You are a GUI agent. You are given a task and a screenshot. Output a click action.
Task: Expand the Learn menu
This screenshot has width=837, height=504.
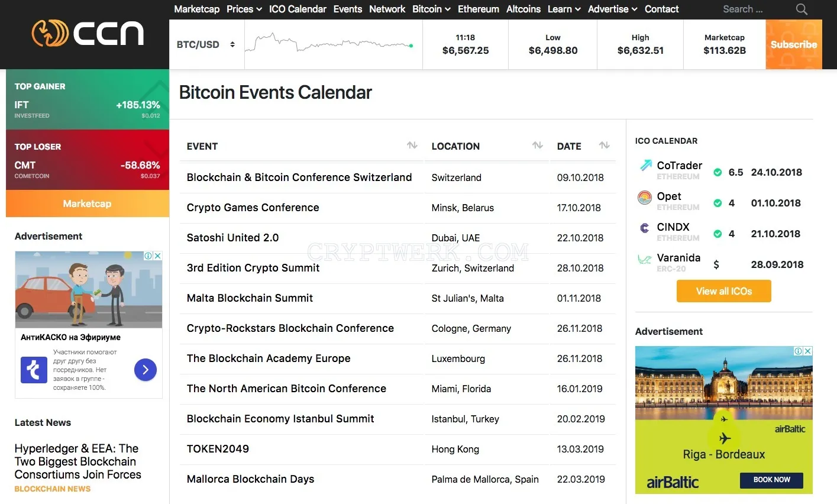tap(564, 9)
